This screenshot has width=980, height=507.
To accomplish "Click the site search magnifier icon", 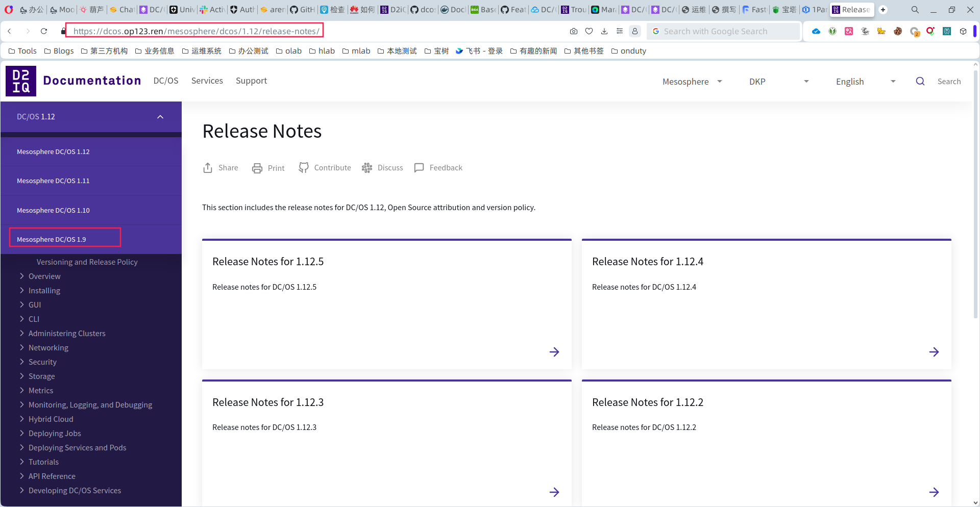I will click(920, 81).
